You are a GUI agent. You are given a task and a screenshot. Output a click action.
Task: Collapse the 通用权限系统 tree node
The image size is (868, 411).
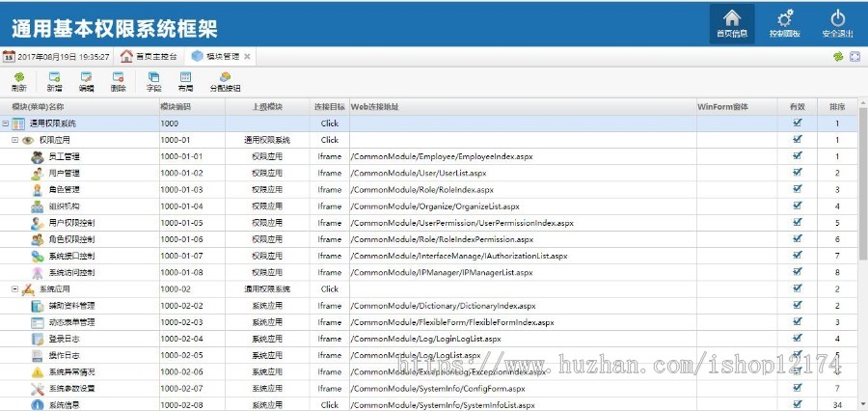click(6, 123)
